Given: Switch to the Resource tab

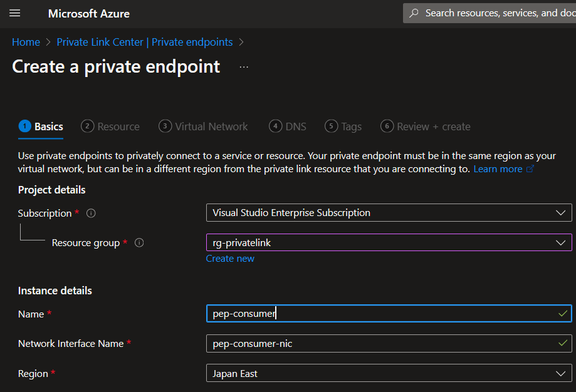Looking at the screenshot, I should click(x=110, y=126).
